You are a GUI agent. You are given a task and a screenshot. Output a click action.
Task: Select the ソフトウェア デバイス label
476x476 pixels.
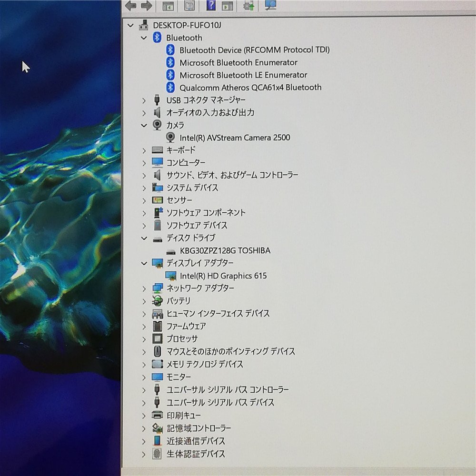(x=197, y=225)
